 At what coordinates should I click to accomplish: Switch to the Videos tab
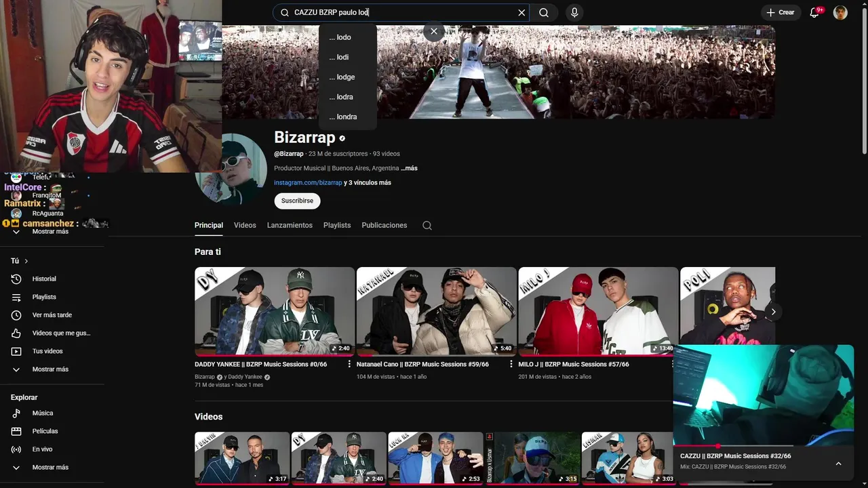point(245,225)
